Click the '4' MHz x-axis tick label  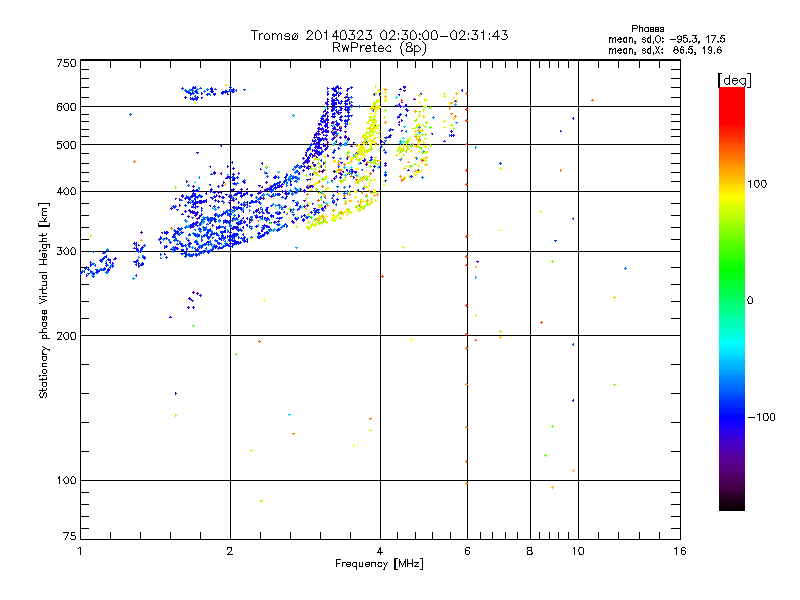coord(380,551)
